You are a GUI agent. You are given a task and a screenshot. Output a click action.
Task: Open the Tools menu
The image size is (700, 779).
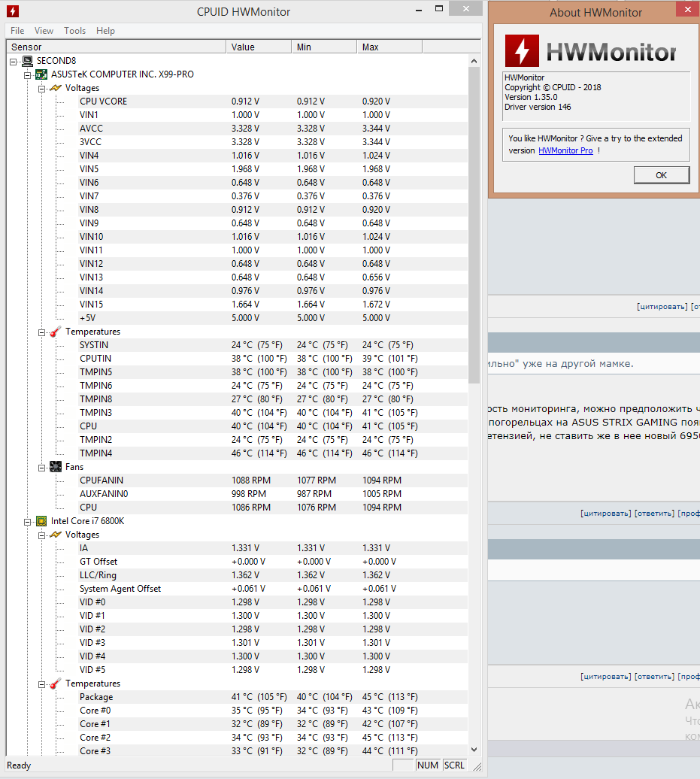(x=74, y=31)
